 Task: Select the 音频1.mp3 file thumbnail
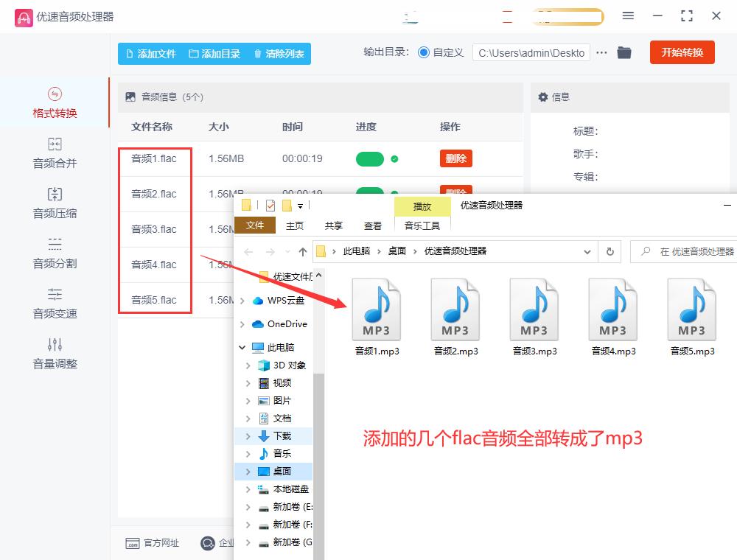tap(377, 309)
